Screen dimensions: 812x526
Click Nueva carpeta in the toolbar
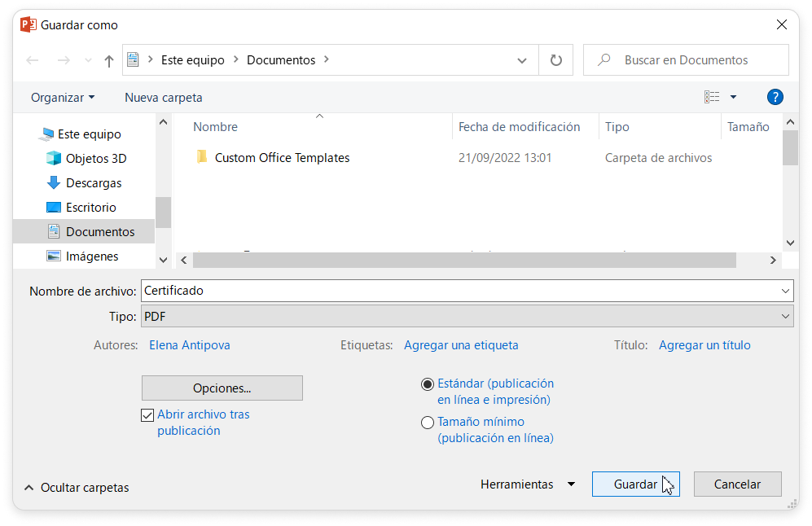click(164, 98)
